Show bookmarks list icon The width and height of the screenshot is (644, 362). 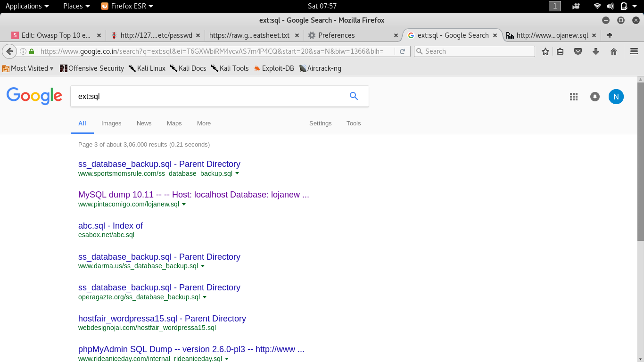[x=560, y=51]
